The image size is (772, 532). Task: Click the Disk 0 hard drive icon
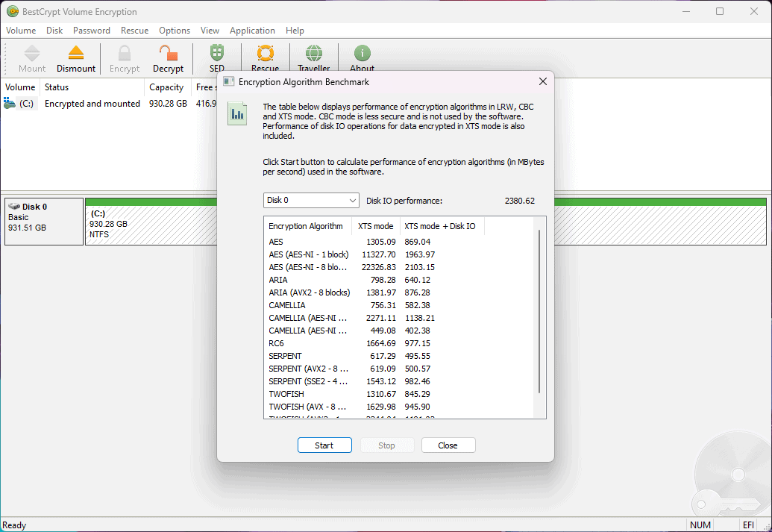tap(13, 207)
